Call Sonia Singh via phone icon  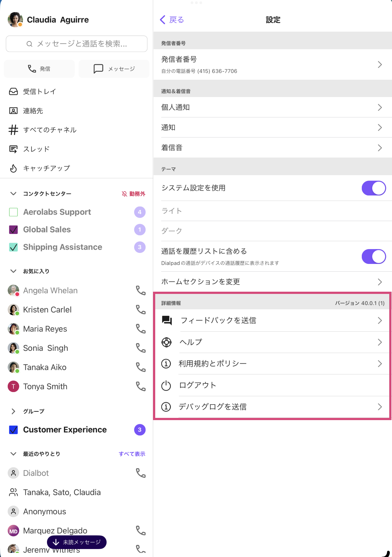(141, 348)
